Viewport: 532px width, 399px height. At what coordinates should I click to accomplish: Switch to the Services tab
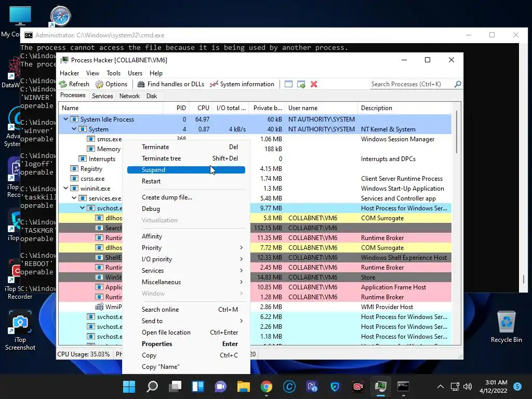click(102, 96)
